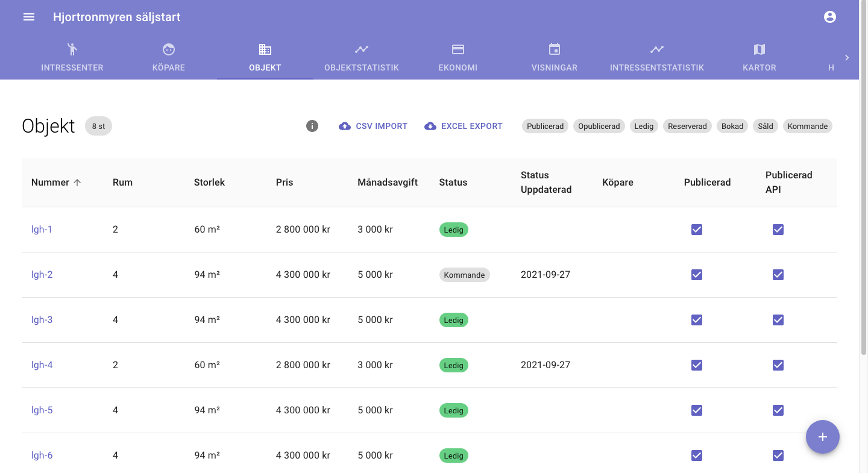Screen dimensions: 868x473
Task: Show more tabs with the right chevron
Action: point(847,58)
